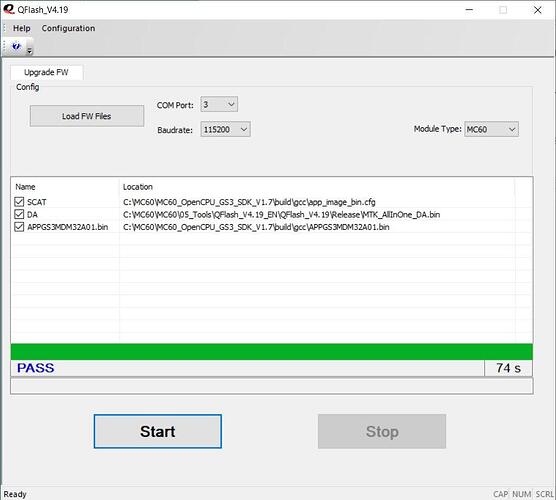This screenshot has height=500, width=556.
Task: Switch to the Upgrade FW tab
Action: 46,72
